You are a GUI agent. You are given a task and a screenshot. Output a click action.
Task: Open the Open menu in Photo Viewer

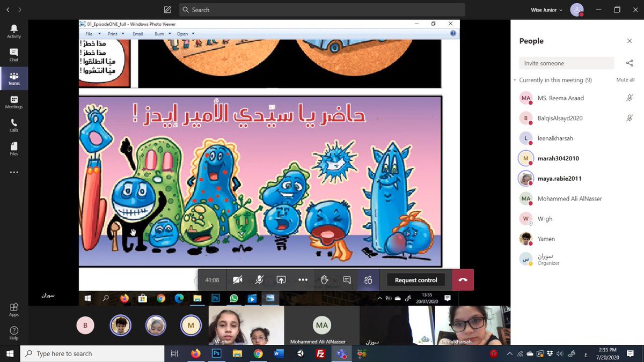[186, 34]
